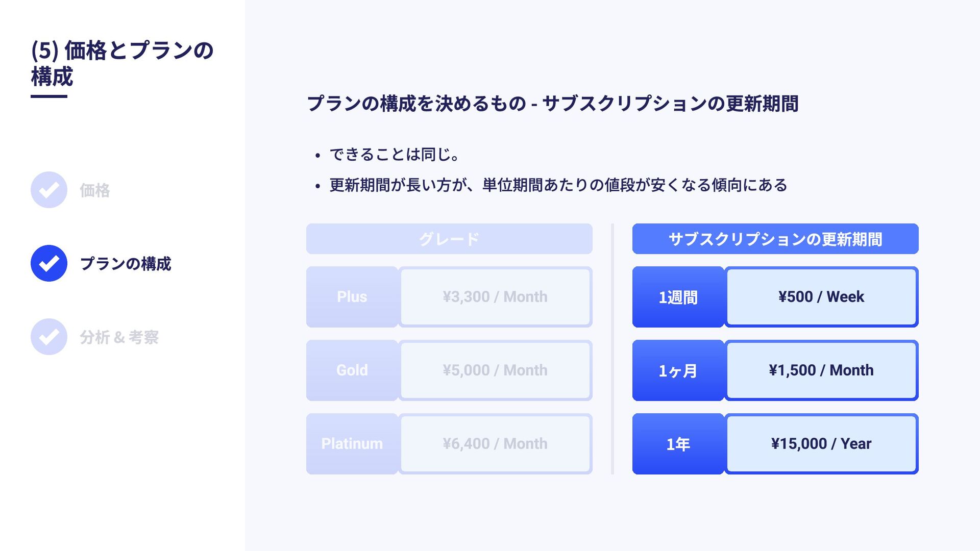Click the checkmark icon beside 分析 & 考察
This screenshot has height=551, width=980.
(49, 337)
